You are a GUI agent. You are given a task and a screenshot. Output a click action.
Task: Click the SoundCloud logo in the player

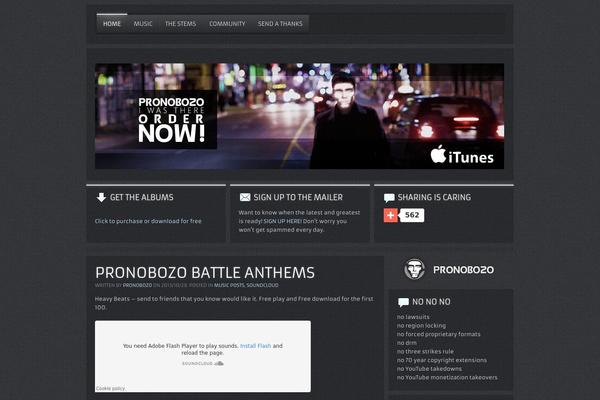tap(203, 364)
